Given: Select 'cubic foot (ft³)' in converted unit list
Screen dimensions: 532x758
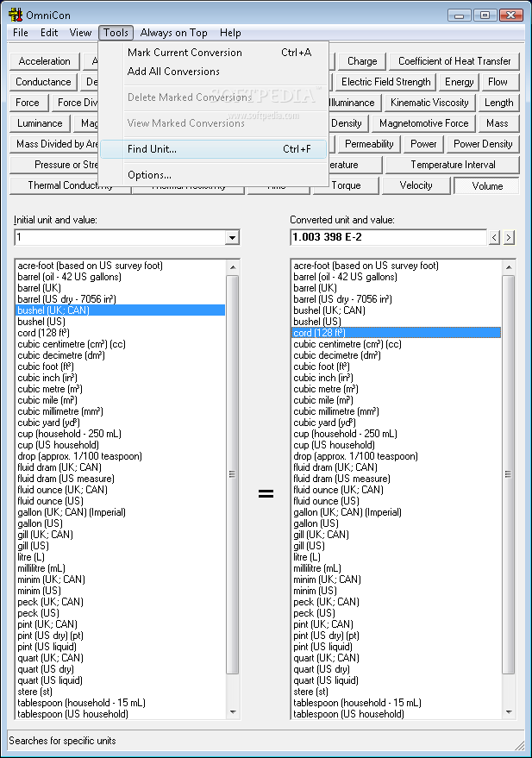Looking at the screenshot, I should pos(397,366).
